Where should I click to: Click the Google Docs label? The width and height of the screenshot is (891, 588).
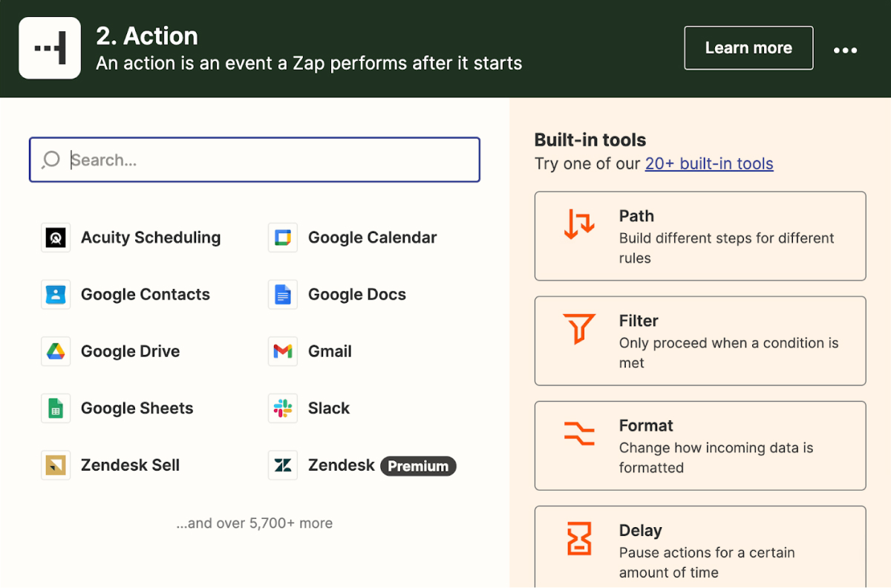click(x=357, y=295)
